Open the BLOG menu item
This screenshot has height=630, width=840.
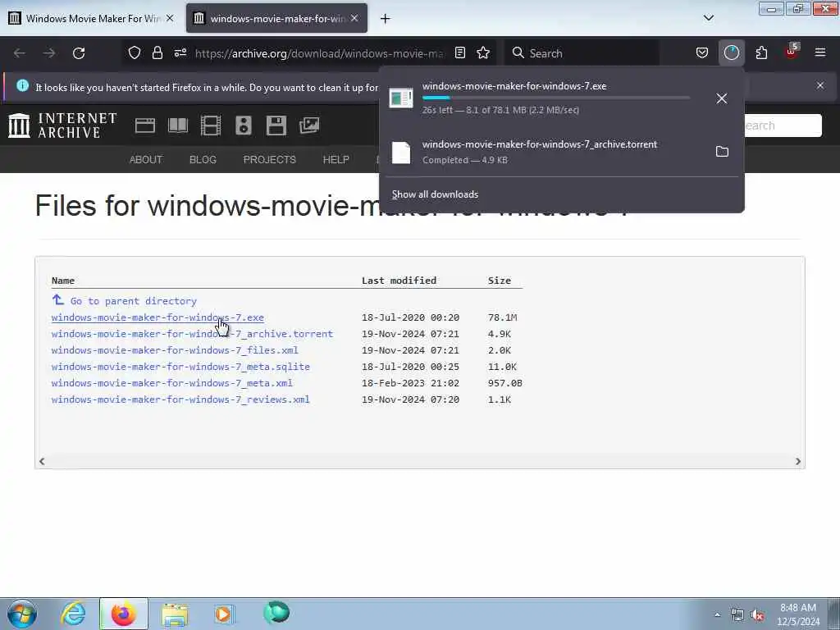[203, 160]
